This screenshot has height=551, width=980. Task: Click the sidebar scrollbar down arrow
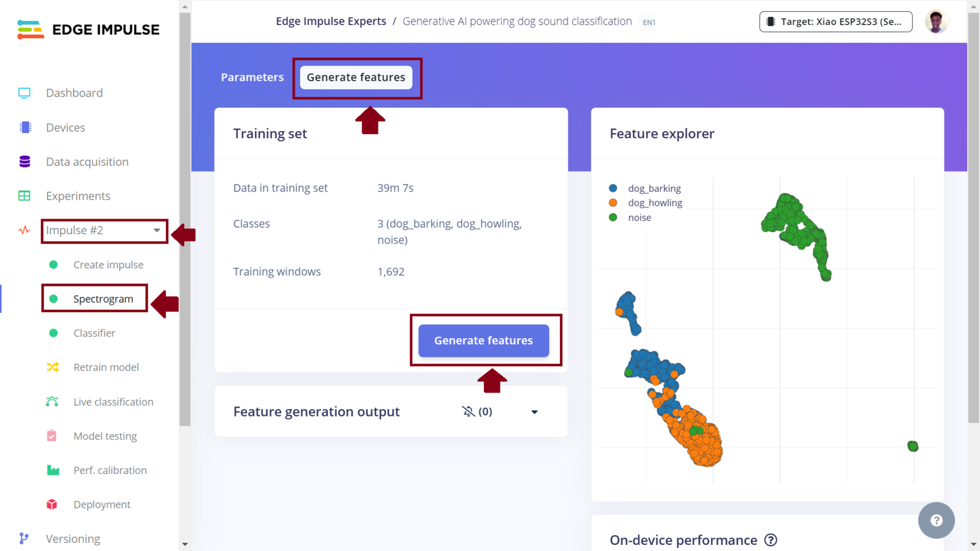pos(185,544)
